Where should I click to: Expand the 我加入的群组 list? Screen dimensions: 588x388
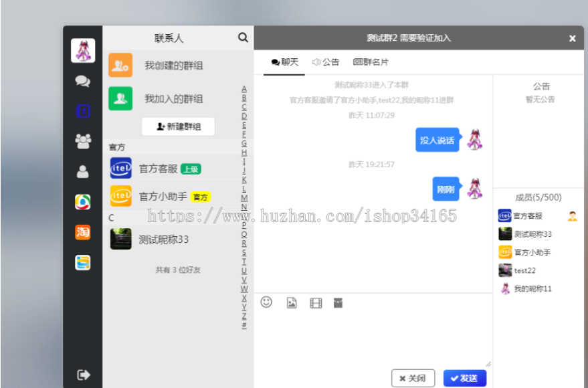point(173,99)
